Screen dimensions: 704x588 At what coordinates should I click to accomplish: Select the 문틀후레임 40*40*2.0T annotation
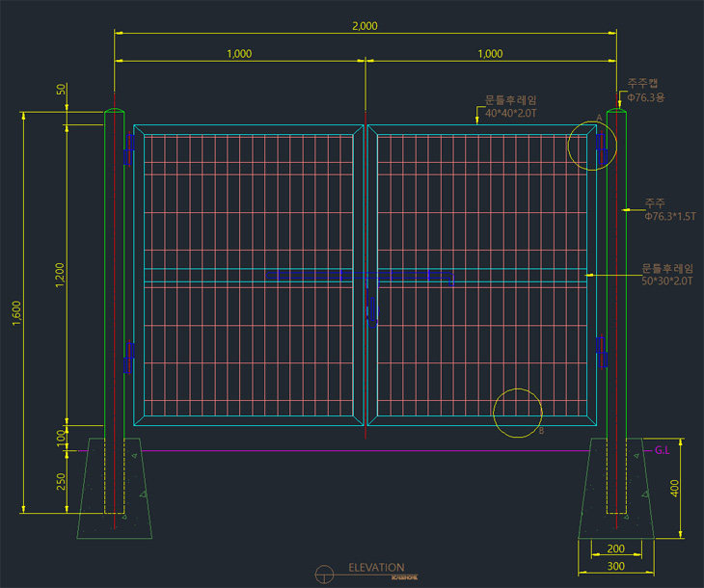[510, 106]
